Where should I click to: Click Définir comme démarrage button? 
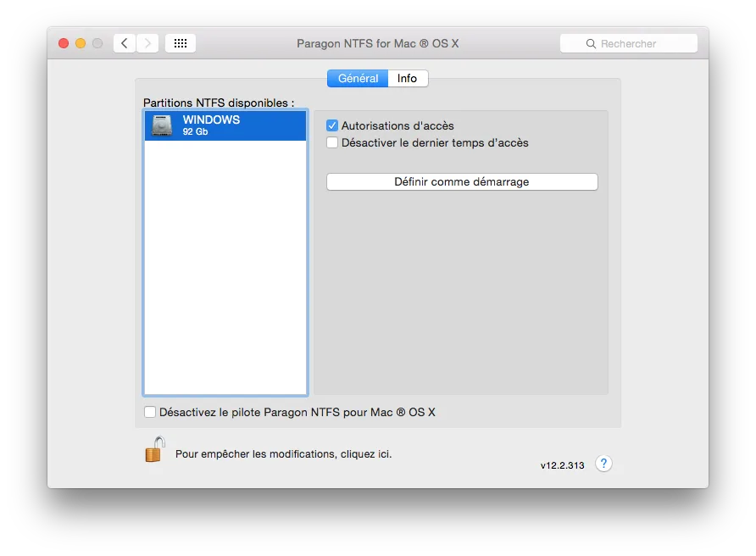tap(462, 181)
